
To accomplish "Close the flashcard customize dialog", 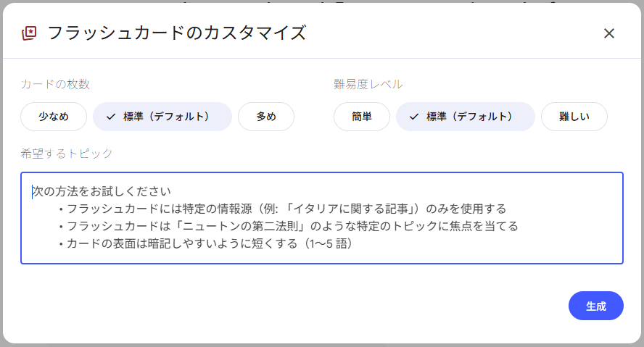I will (x=609, y=33).
